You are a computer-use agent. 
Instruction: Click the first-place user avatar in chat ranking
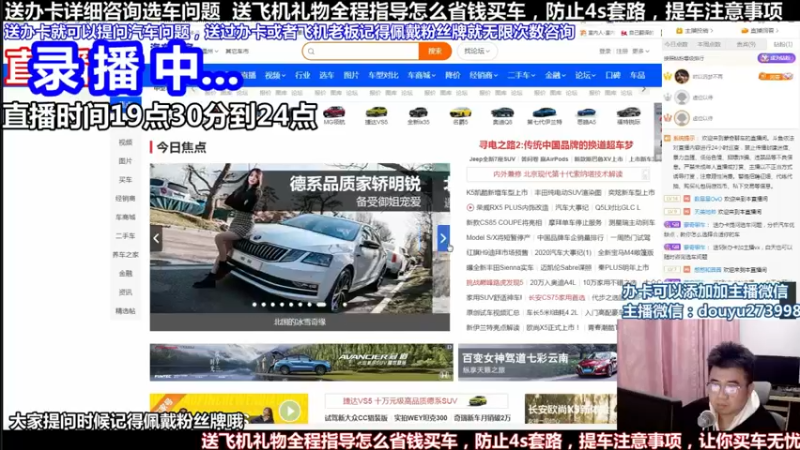pos(682,77)
